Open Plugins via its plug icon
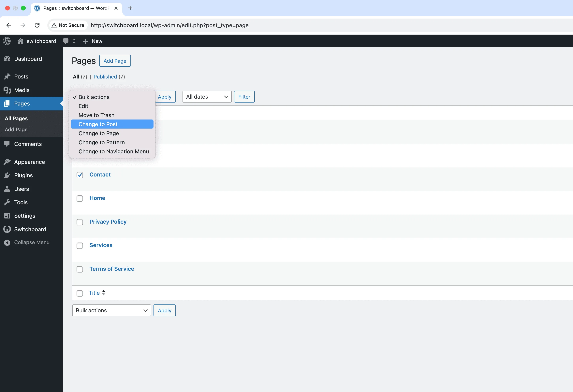The height and width of the screenshot is (392, 573). coord(7,175)
